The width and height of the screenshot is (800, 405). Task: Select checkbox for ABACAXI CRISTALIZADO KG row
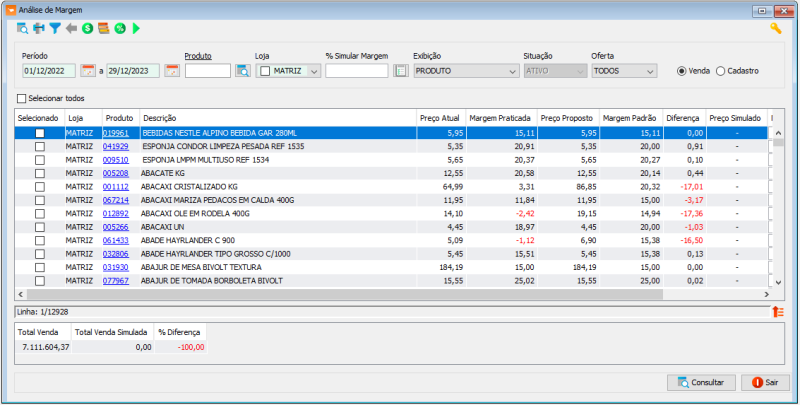[x=39, y=187]
